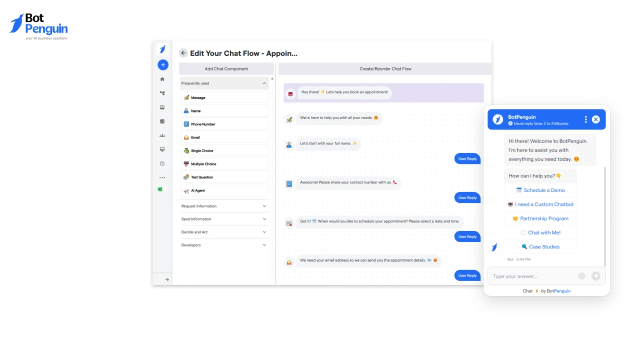Image resolution: width=644 pixels, height=343 pixels.
Task: Add the Message component
Action: point(224,97)
